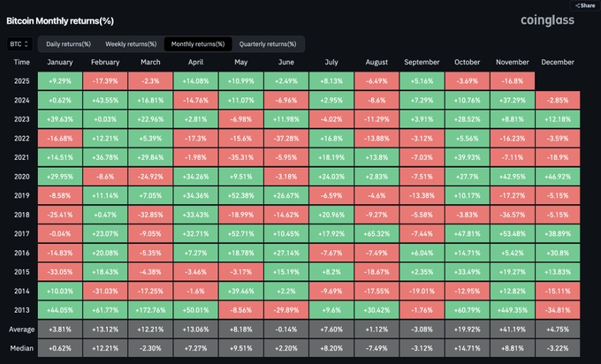601x364 pixels.
Task: Click the Share icon button
Action: tap(587, 5)
